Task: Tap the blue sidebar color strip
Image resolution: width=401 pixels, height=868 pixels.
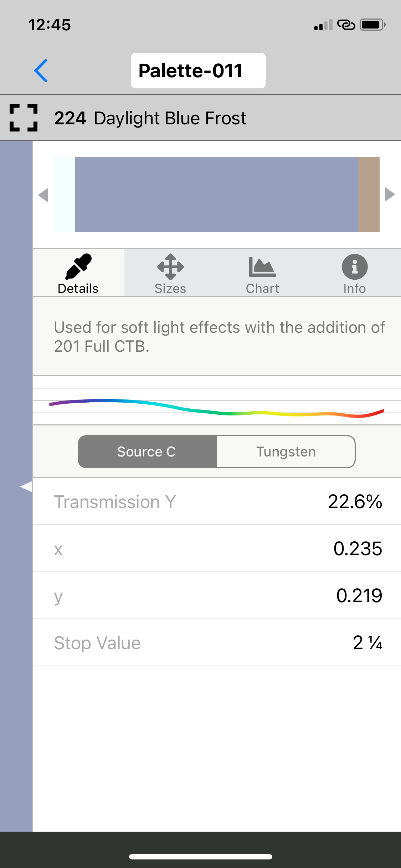Action: (x=16, y=641)
